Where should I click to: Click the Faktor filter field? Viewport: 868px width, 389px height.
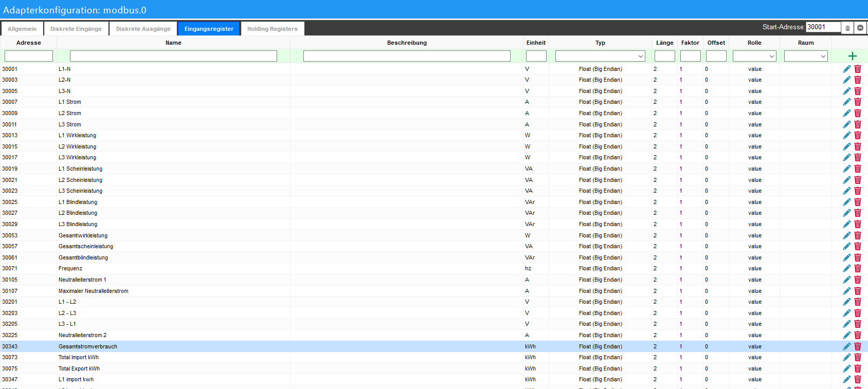point(691,56)
